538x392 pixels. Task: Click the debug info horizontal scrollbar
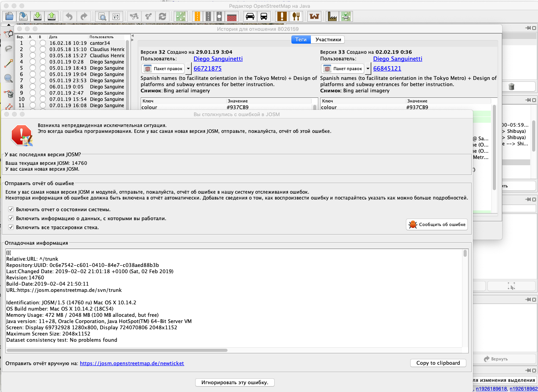[x=117, y=350]
